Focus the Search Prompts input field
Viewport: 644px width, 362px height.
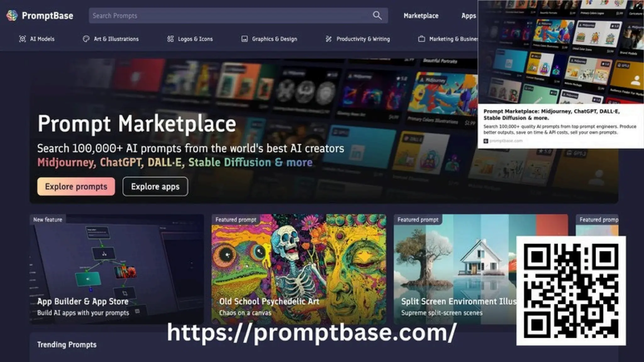230,16
